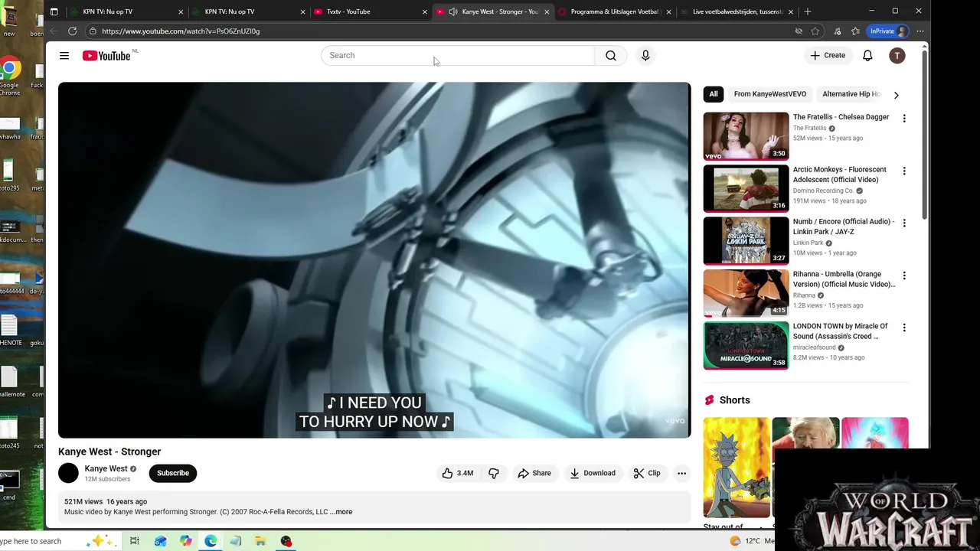Open Task View on the taskbar

135,541
